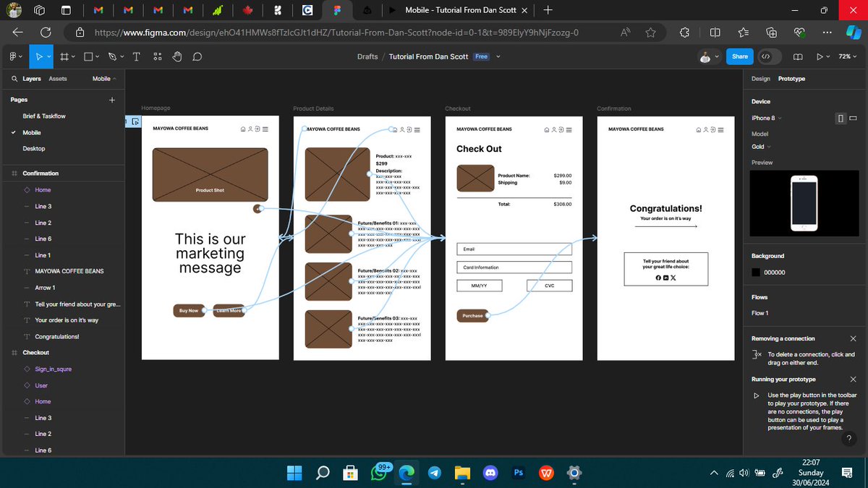Image resolution: width=868 pixels, height=488 pixels.
Task: Select the Desktop page
Action: [34, 148]
